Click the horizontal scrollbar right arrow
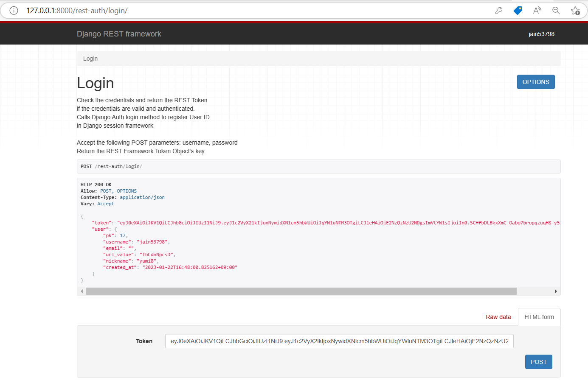588x389 pixels. (556, 291)
